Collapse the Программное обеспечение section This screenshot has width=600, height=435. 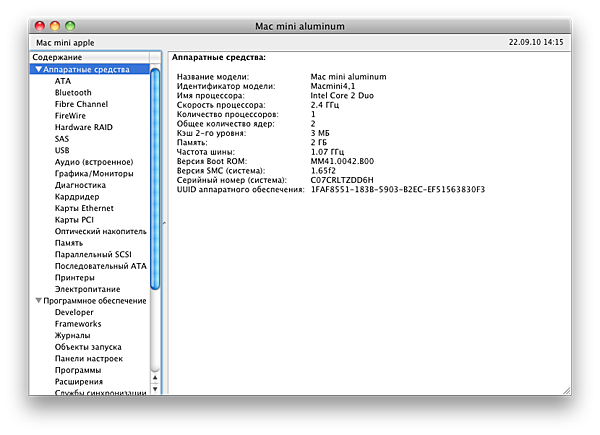tap(39, 300)
